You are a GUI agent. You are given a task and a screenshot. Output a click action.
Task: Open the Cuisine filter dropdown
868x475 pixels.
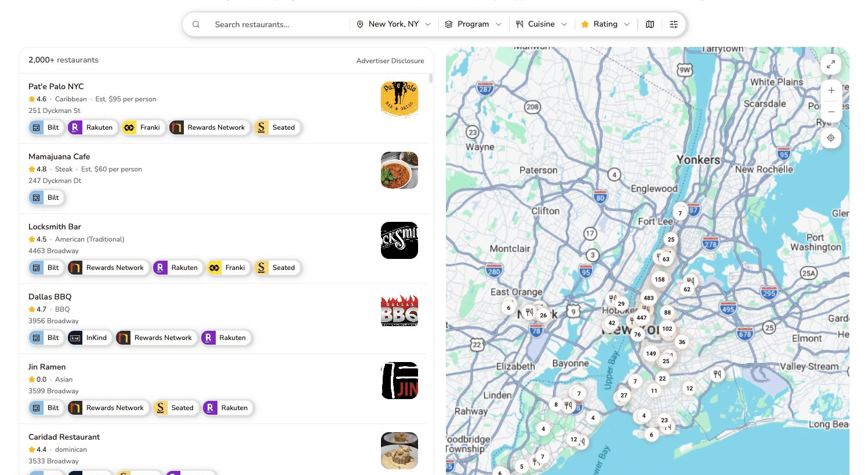click(542, 24)
